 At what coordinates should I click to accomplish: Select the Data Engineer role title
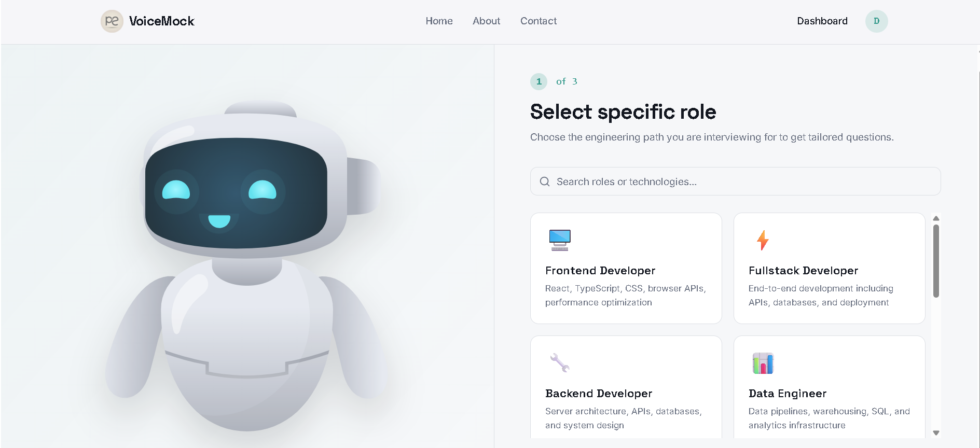pos(788,394)
